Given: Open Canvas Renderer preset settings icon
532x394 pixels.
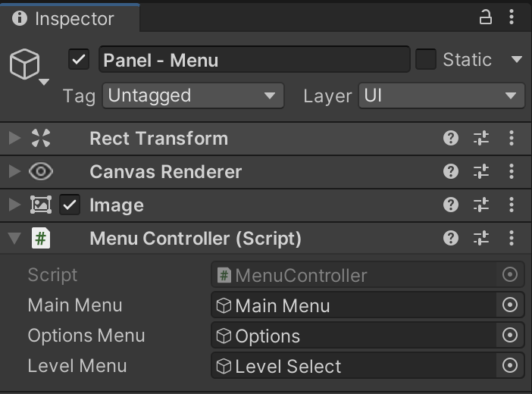Looking at the screenshot, I should pyautogui.click(x=481, y=171).
